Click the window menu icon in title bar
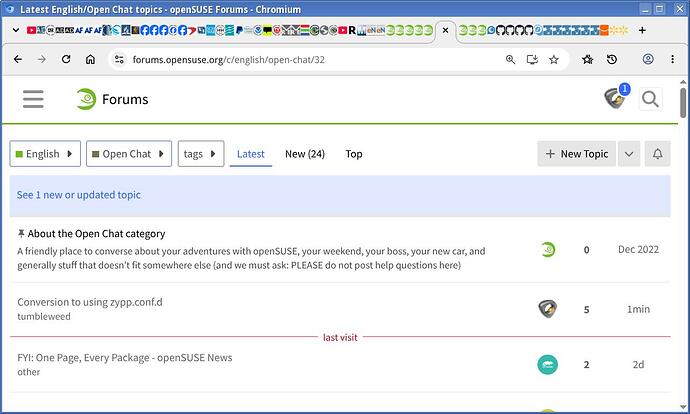The image size is (690, 414). 9,9
